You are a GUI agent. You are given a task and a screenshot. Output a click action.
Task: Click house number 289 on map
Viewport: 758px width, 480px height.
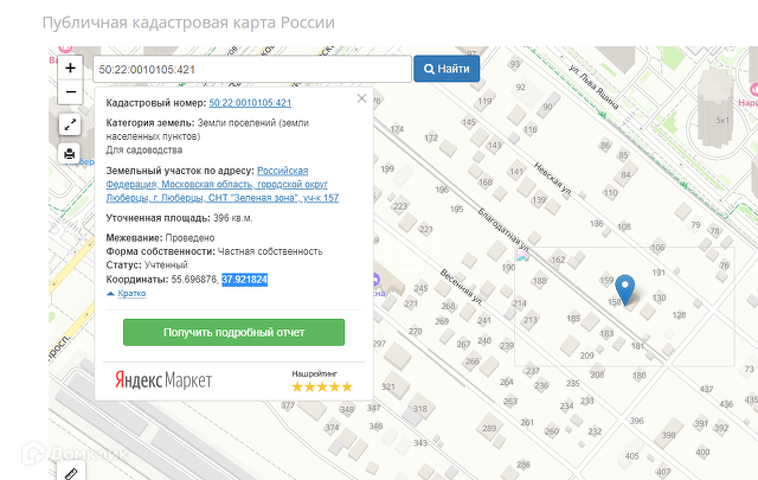coord(489,428)
